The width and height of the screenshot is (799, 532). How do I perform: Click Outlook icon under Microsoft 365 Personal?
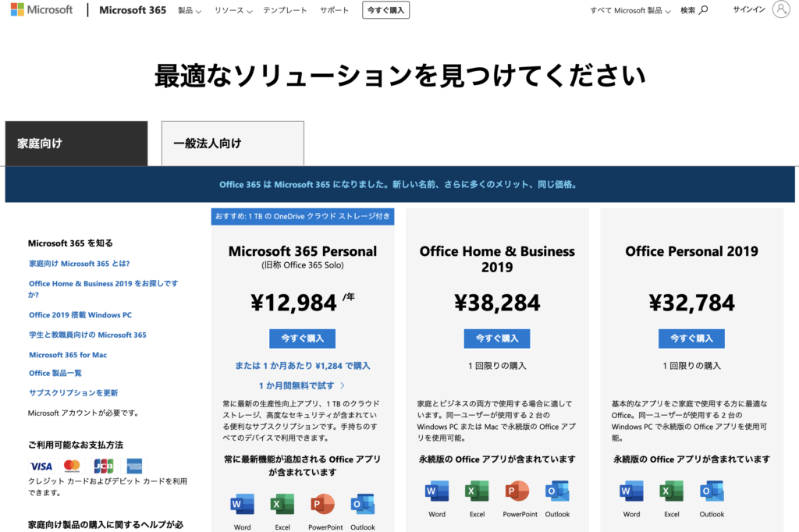(x=363, y=505)
